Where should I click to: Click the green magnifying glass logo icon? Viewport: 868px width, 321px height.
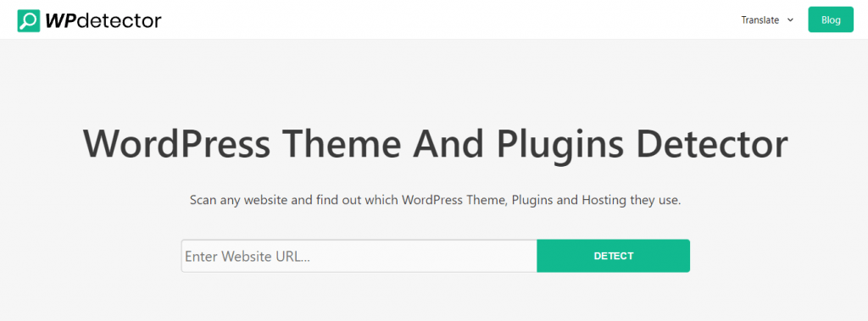[29, 20]
